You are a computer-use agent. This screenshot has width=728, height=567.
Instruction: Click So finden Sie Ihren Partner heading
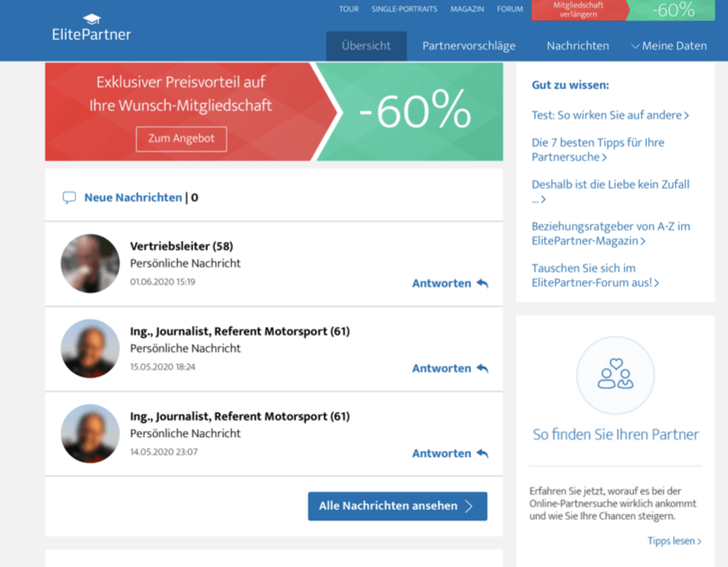tap(615, 434)
